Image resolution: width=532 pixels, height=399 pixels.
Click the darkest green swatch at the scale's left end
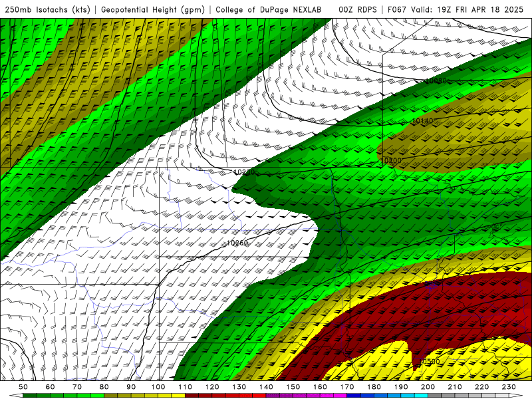point(30,395)
